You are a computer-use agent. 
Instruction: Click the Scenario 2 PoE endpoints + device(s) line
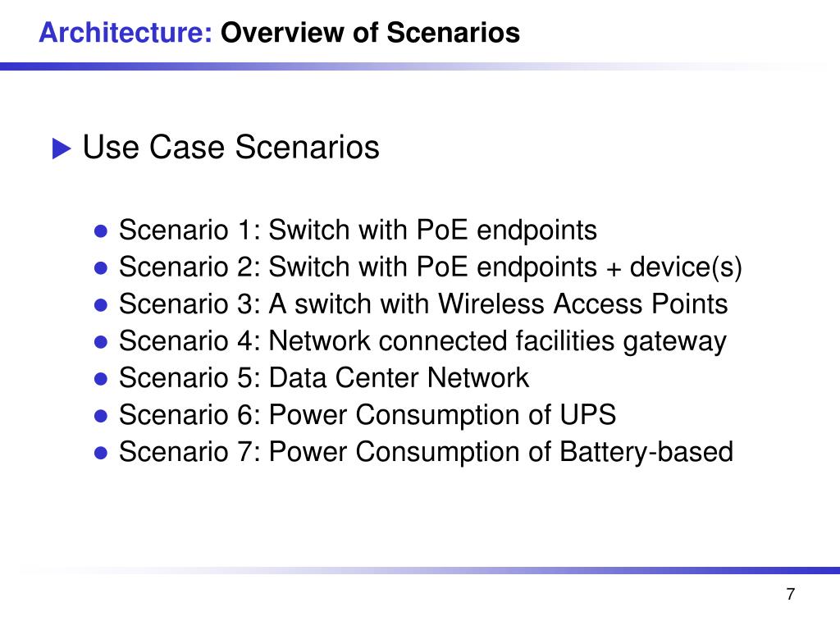(431, 267)
